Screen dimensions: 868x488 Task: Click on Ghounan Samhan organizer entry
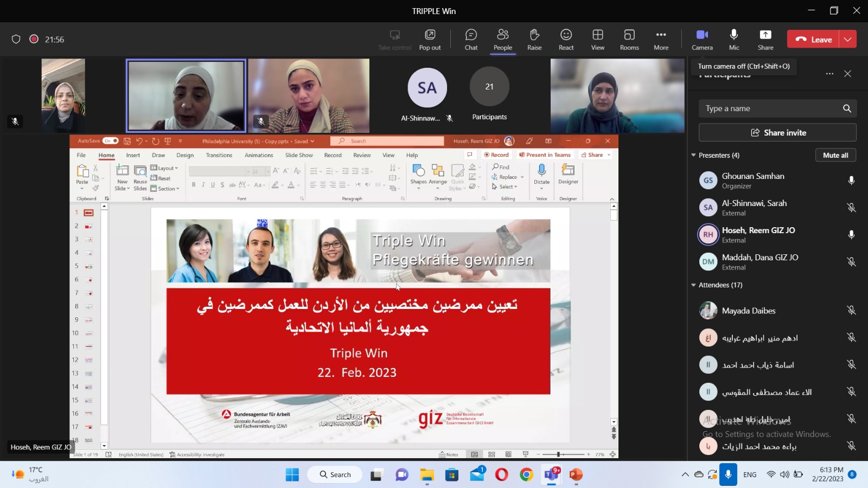pyautogui.click(x=752, y=181)
